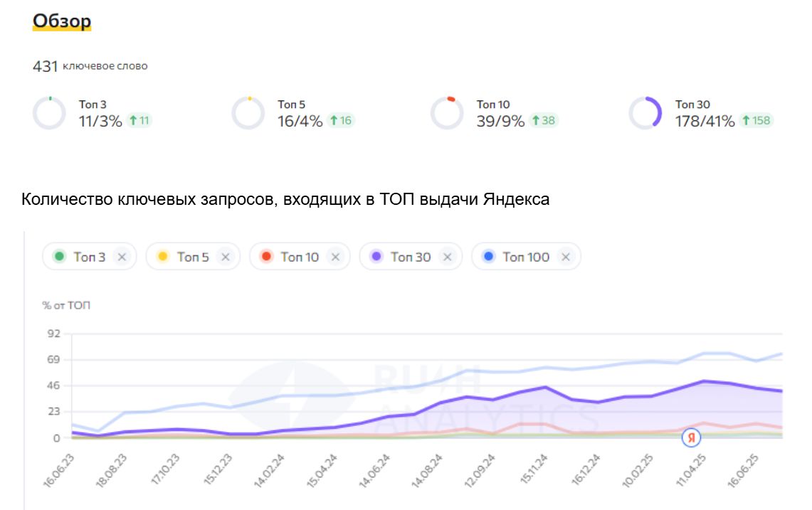The image size is (812, 510).
Task: Toggle the Топ 3 series label
Action: [x=89, y=257]
